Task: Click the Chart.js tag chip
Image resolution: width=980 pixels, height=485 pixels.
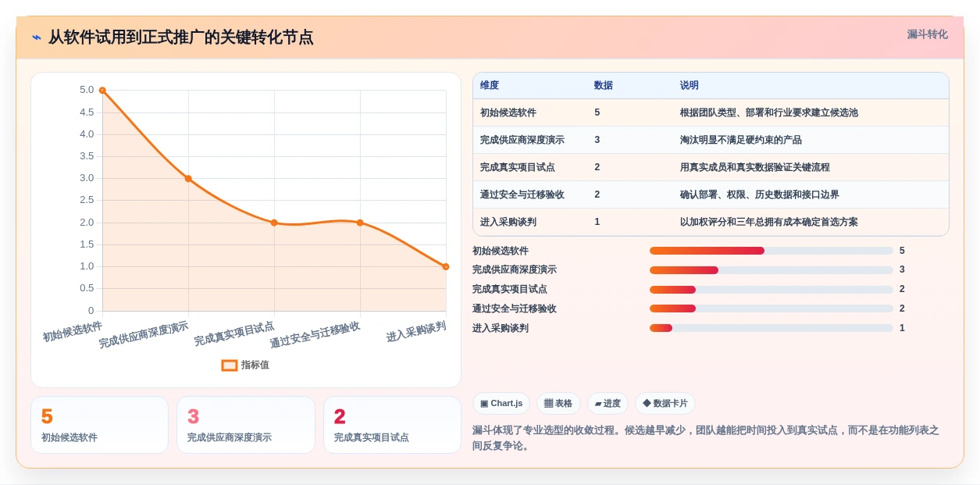Action: coord(501,403)
